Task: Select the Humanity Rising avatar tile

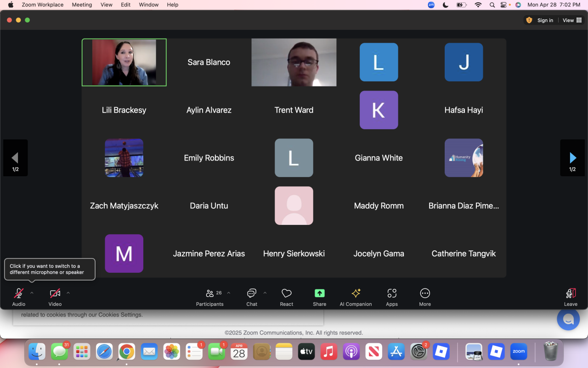Action: tap(464, 158)
